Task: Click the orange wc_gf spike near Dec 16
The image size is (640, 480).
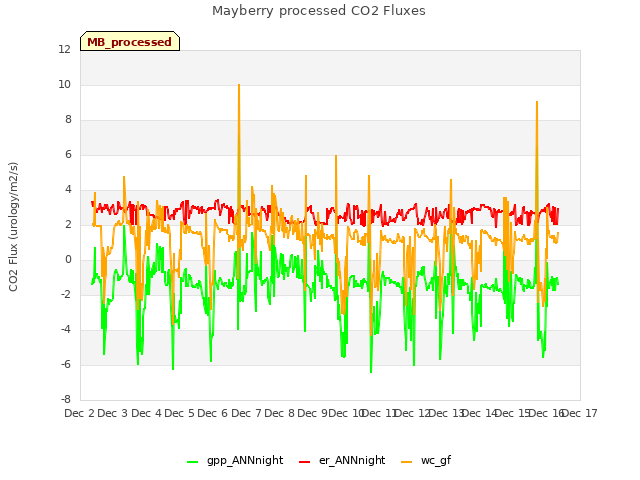Action: pos(537,103)
